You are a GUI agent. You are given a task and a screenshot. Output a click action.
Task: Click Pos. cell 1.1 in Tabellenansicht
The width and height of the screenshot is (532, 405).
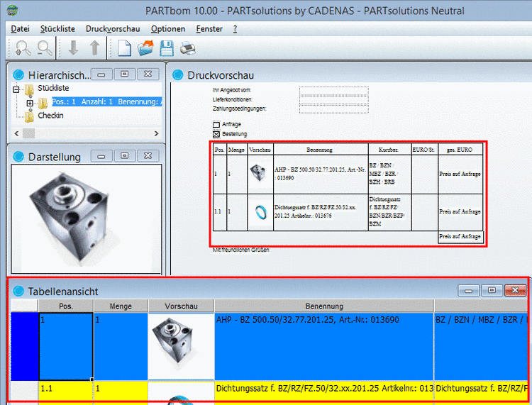click(66, 393)
